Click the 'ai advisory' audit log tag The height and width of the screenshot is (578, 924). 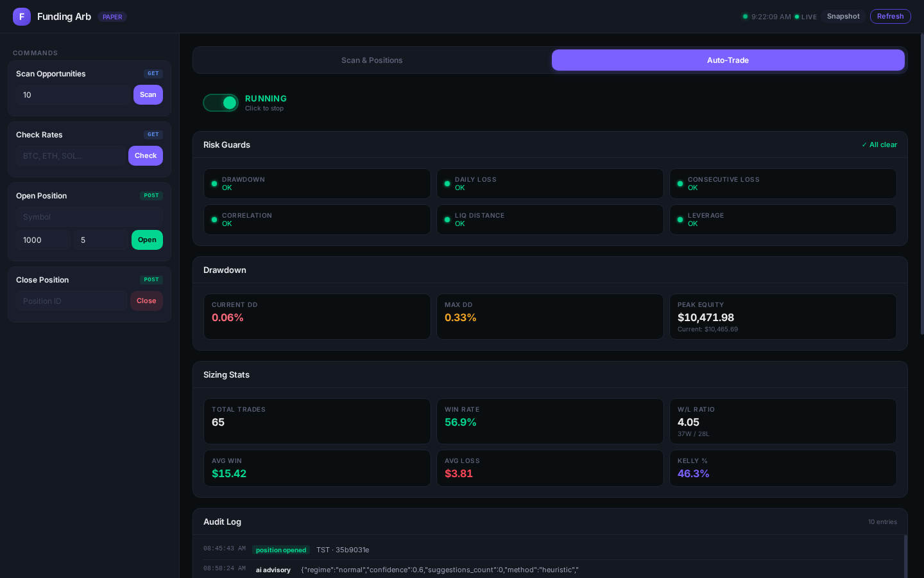pyautogui.click(x=273, y=570)
